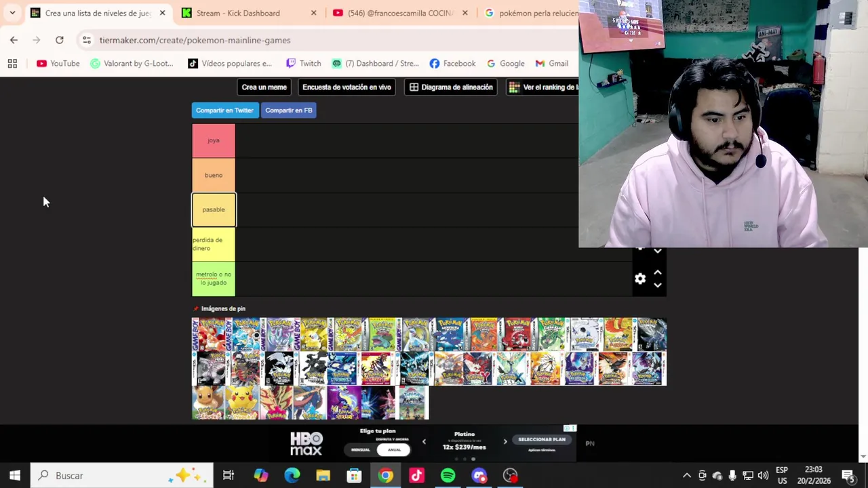Select the red 'joya' tier label

click(x=214, y=140)
